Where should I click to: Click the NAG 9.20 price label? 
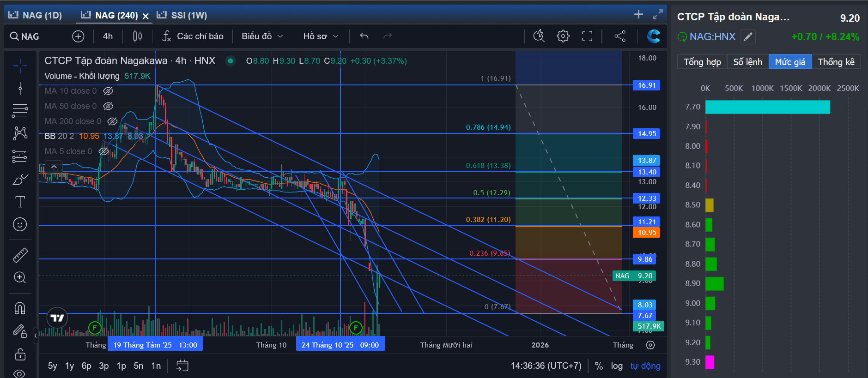[x=634, y=276]
